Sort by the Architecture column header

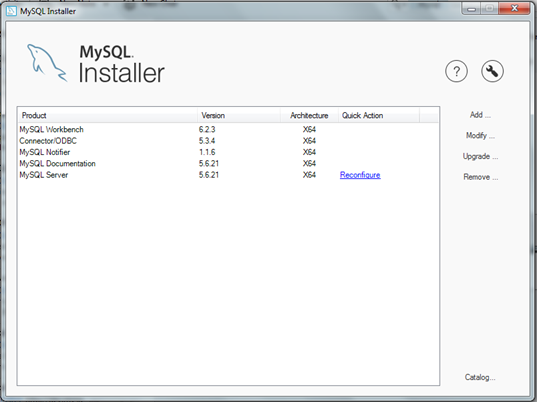pyautogui.click(x=309, y=115)
